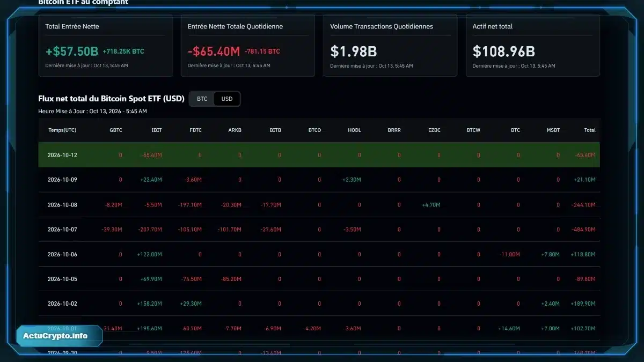This screenshot has width=644, height=362.
Task: Click the +4.70M EZBC cell
Action: point(431,205)
